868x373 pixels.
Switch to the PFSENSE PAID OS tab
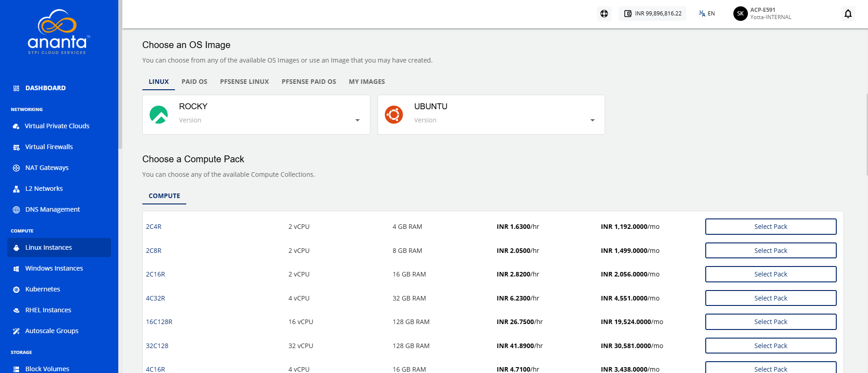(309, 82)
